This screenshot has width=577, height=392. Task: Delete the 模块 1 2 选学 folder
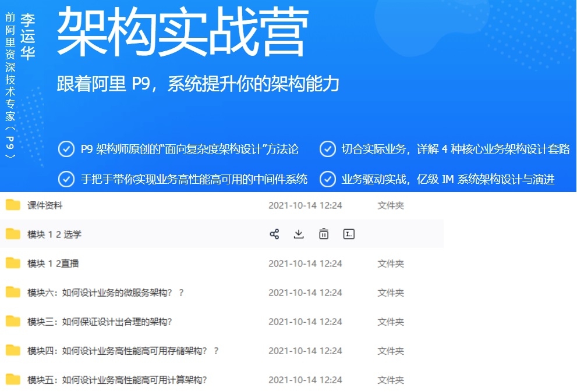[324, 234]
